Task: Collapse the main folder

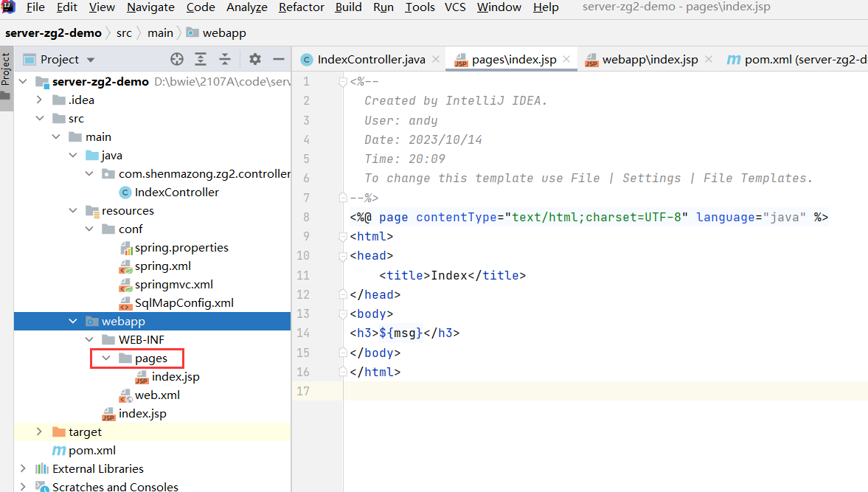Action: tap(57, 136)
